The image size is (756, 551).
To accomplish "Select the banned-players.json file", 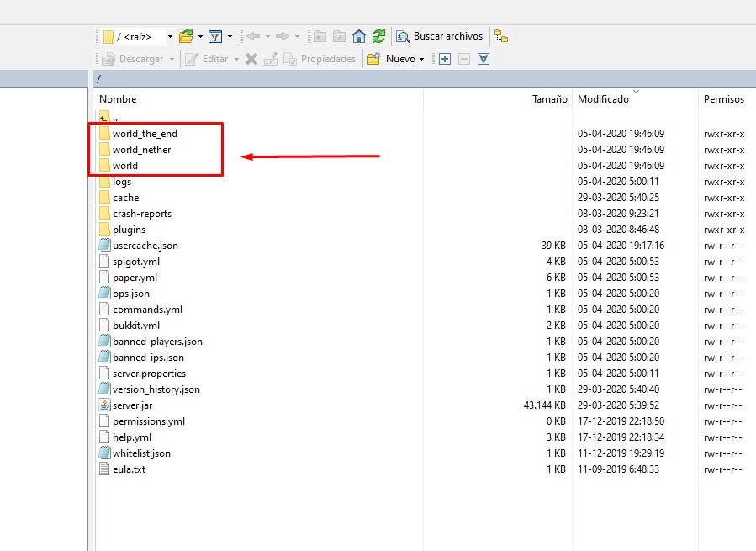I will (x=151, y=341).
